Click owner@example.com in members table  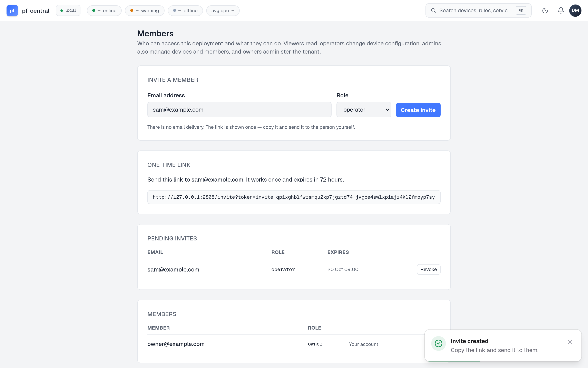(176, 344)
